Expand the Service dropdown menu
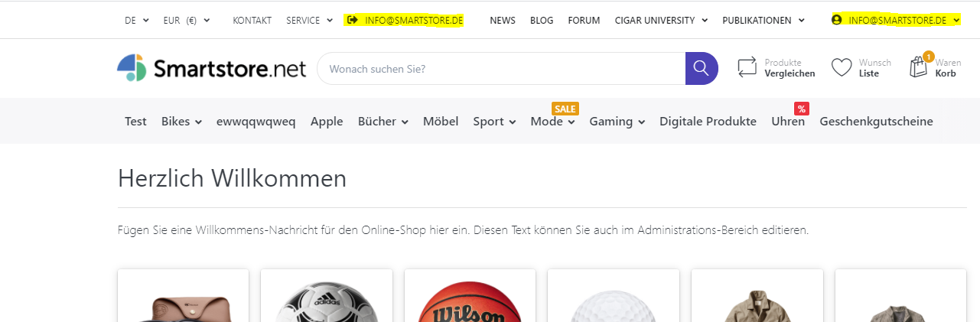The height and width of the screenshot is (322, 980). (x=309, y=21)
